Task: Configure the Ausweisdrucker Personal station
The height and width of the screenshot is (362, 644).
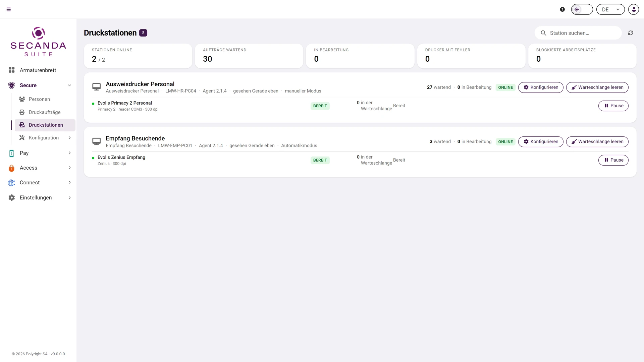Action: point(541,87)
